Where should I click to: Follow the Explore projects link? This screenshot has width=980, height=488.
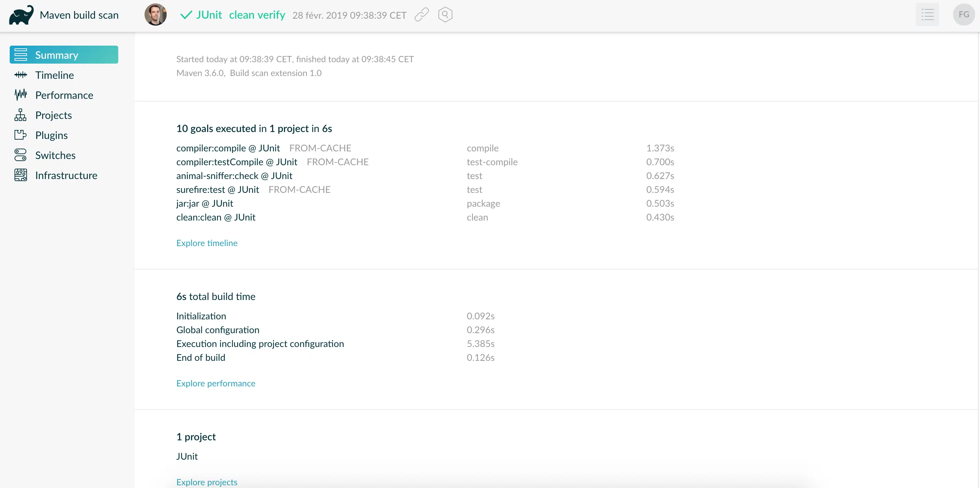207,482
